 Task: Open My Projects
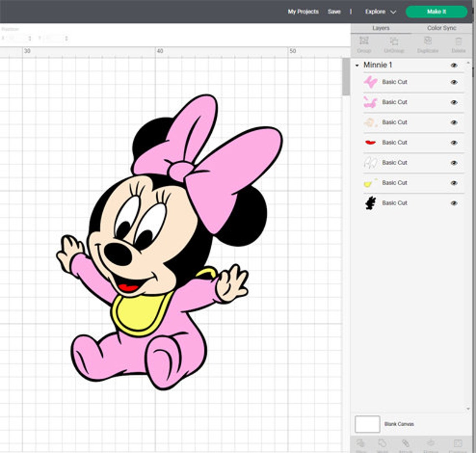tap(302, 12)
